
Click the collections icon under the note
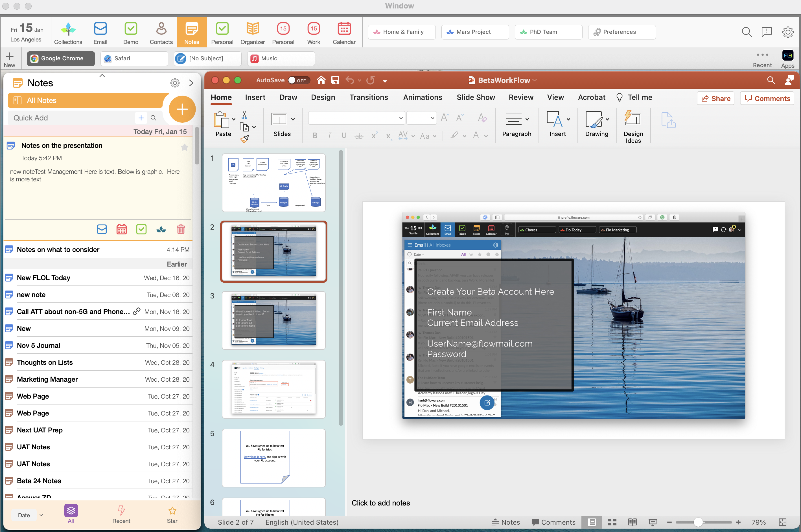pos(161,230)
